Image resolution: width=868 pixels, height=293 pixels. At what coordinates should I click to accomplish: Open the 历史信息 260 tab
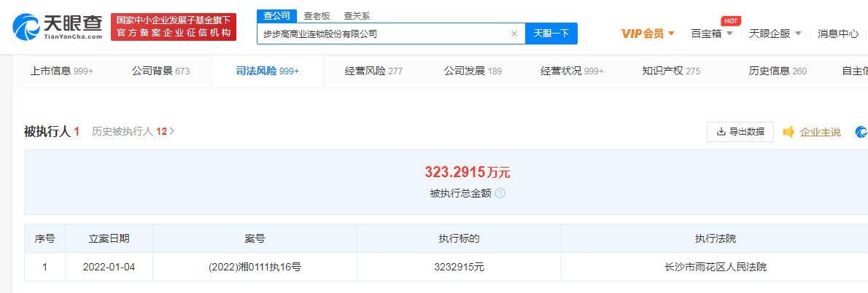point(778,71)
